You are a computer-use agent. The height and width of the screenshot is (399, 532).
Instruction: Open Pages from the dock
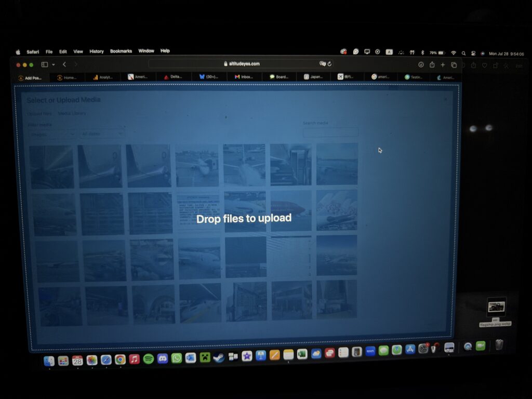274,355
